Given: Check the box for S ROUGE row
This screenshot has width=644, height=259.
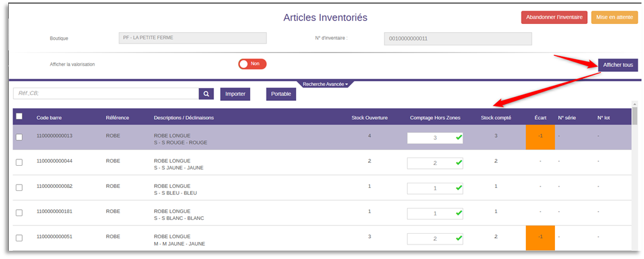Looking at the screenshot, I should (x=19, y=137).
